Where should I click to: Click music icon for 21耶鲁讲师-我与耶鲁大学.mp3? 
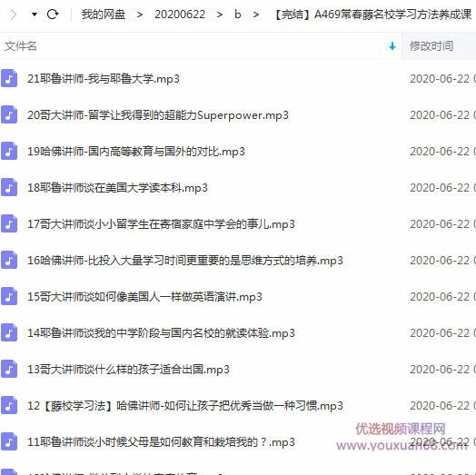[9, 79]
